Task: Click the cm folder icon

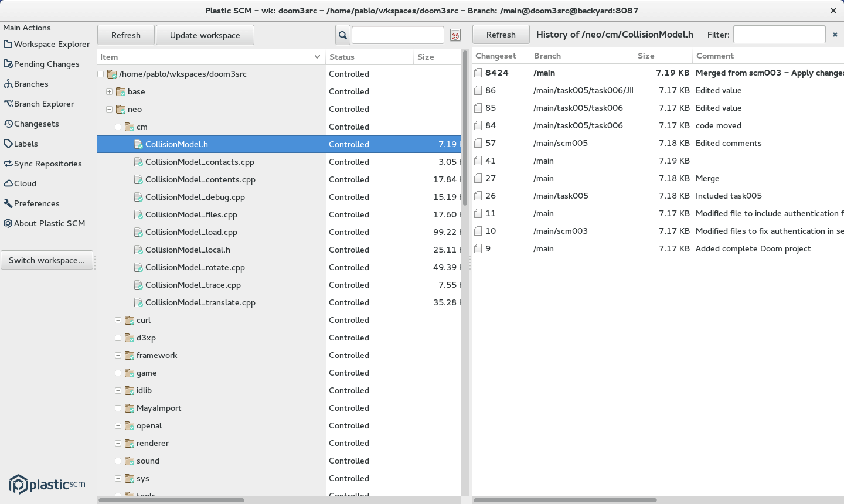Action: click(130, 127)
